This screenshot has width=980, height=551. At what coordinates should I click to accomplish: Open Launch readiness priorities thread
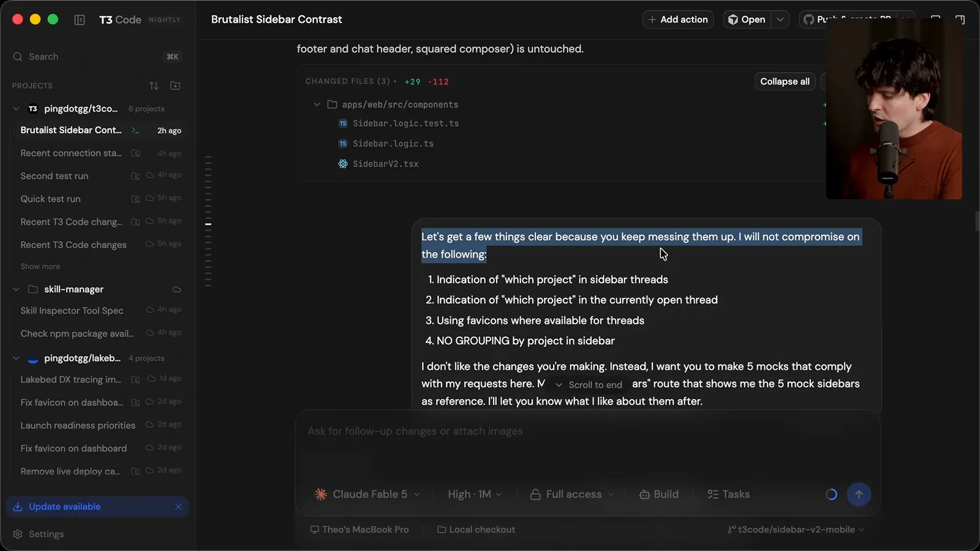(98, 425)
